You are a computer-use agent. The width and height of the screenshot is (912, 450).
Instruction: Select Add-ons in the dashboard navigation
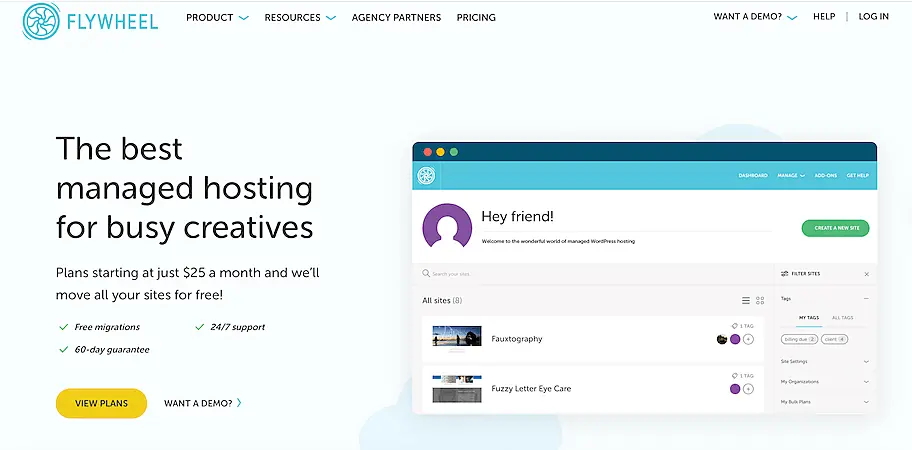825,175
